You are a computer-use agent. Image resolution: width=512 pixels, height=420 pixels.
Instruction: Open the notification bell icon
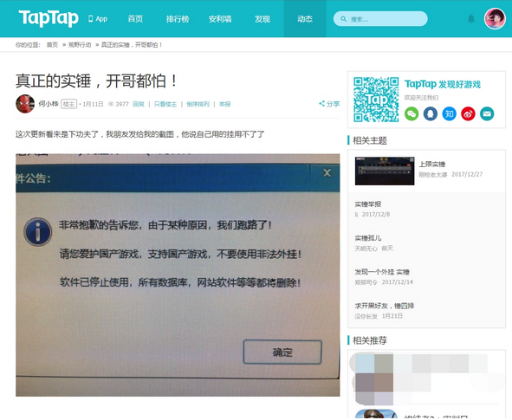coord(471,18)
